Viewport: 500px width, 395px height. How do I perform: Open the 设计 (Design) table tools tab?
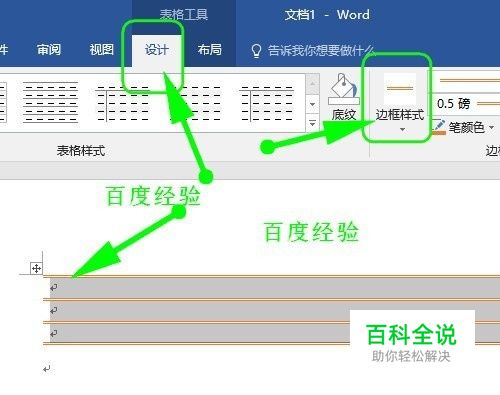point(156,50)
